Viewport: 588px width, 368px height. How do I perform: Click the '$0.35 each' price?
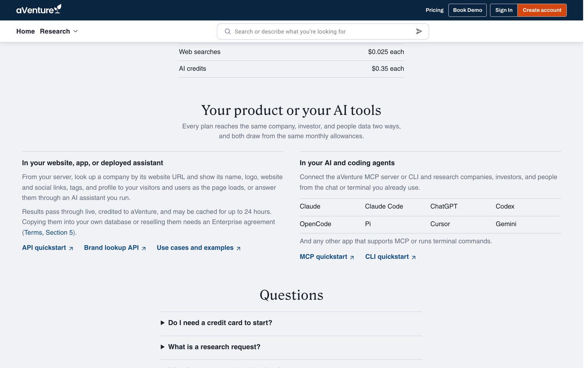388,68
